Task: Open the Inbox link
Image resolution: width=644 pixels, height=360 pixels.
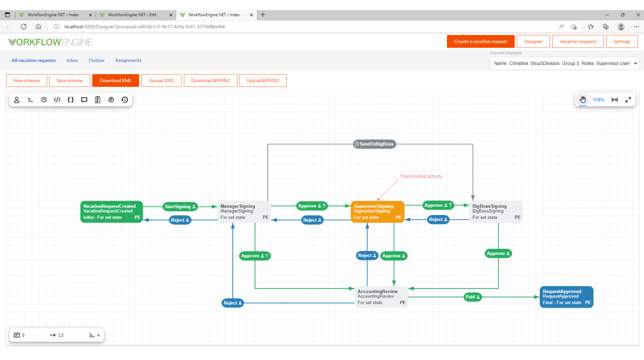Action: click(72, 60)
